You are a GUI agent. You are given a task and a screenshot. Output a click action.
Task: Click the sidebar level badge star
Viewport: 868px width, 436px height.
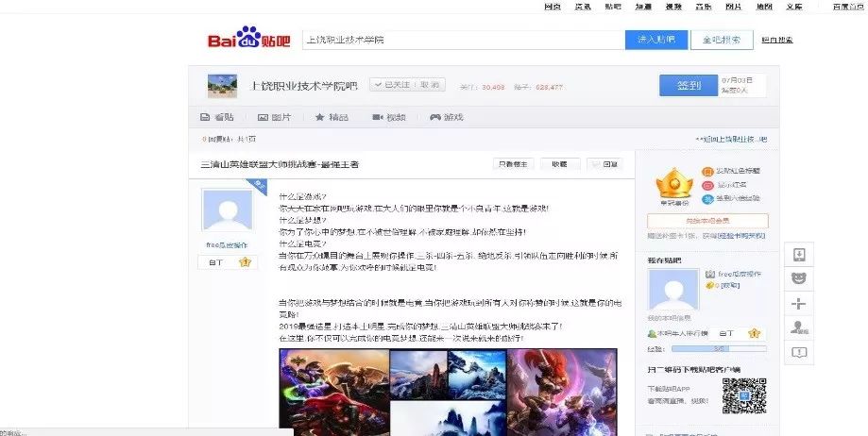[x=754, y=333]
